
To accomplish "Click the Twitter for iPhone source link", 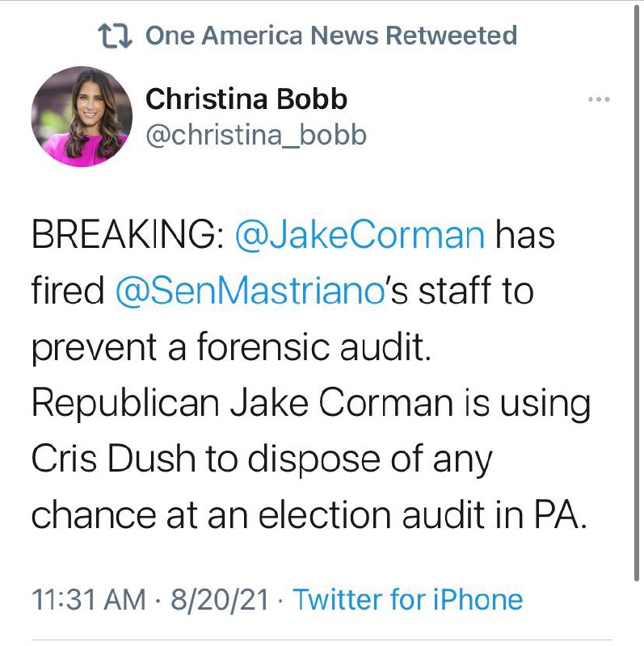I will (407, 599).
